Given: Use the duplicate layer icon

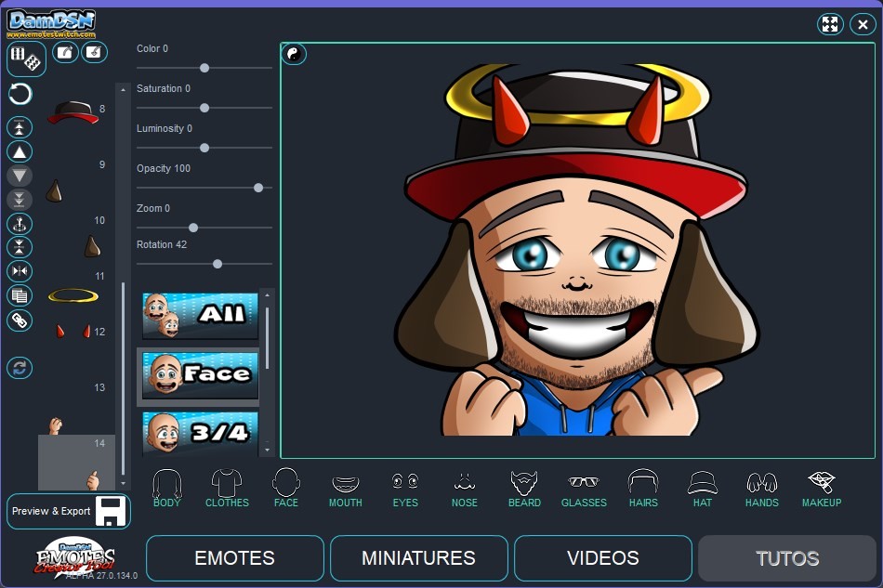Looking at the screenshot, I should pos(20,295).
